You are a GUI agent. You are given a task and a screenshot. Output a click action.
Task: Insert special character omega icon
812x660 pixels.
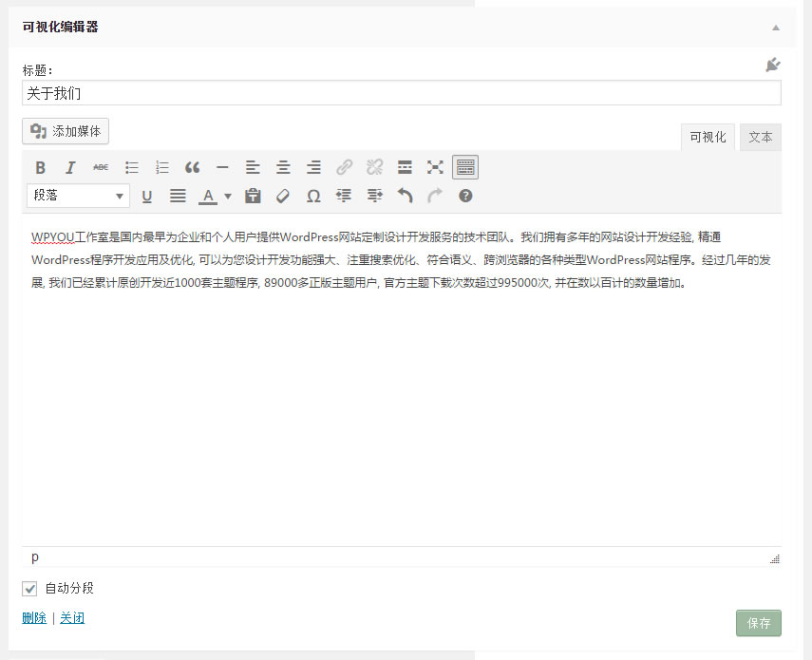[313, 196]
